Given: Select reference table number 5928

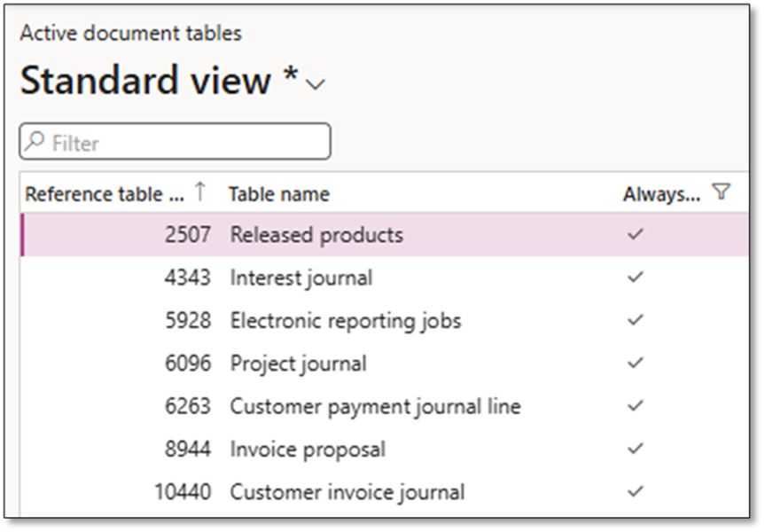Looking at the screenshot, I should [188, 320].
